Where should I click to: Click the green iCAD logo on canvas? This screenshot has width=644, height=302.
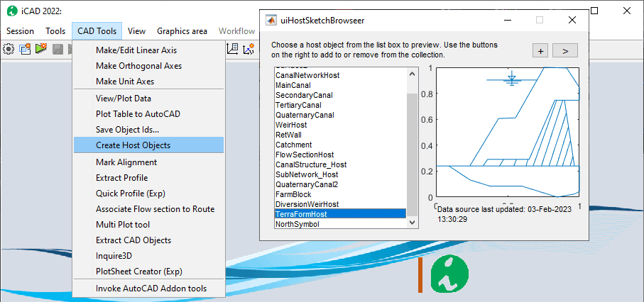[x=449, y=274]
